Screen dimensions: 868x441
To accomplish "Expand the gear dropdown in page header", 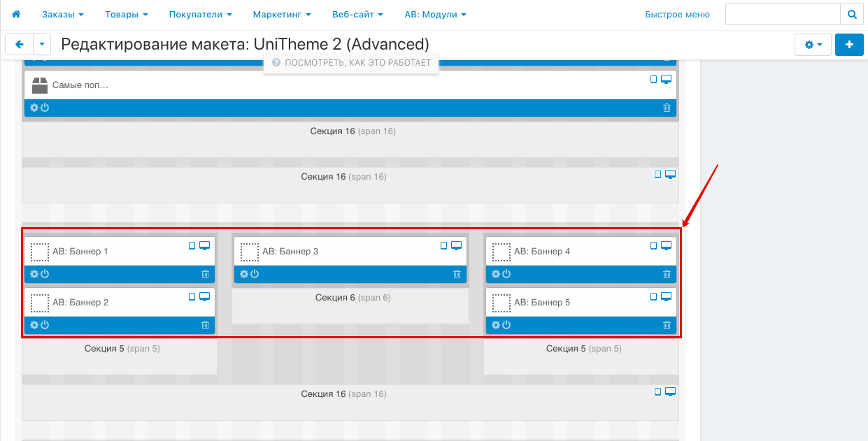I will (x=813, y=45).
